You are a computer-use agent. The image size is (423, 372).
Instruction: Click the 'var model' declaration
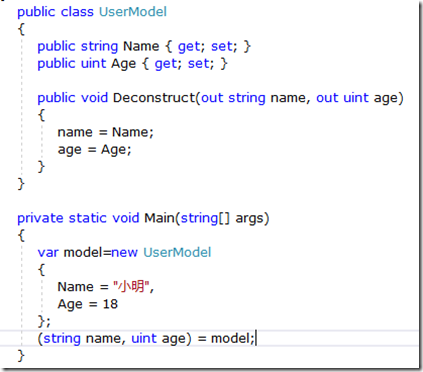point(70,253)
